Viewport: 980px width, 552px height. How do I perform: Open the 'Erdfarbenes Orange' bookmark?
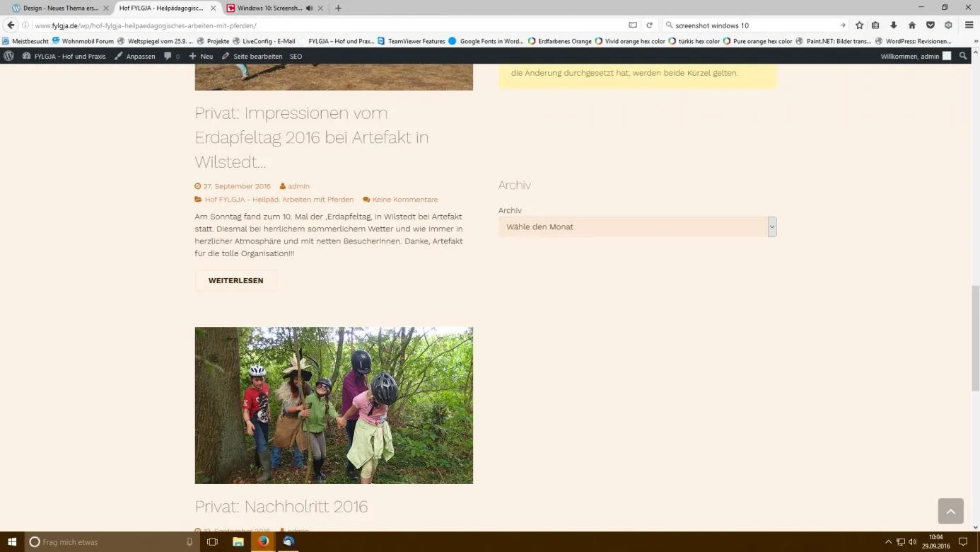pos(560,41)
